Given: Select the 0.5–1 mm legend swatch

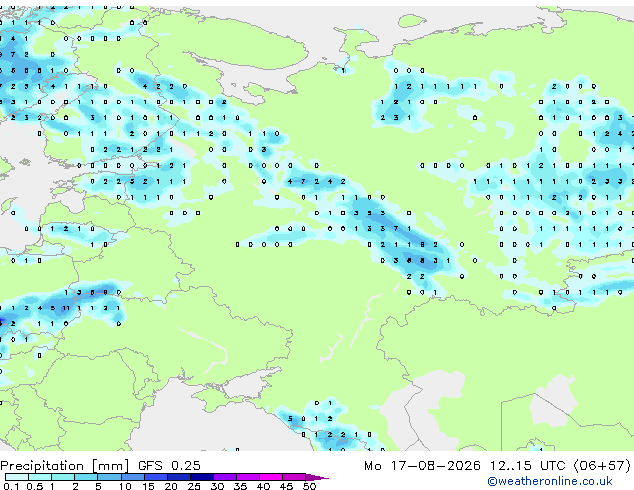Looking at the screenshot, I should click(40, 477).
